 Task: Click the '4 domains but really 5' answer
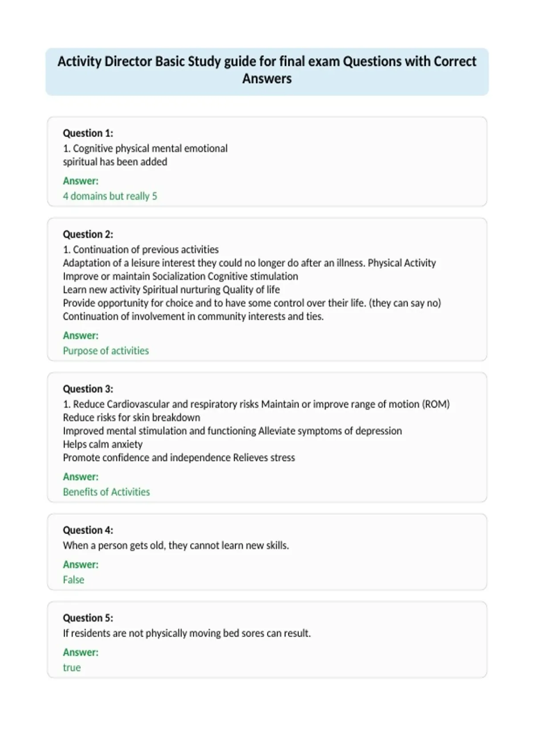pyautogui.click(x=110, y=196)
